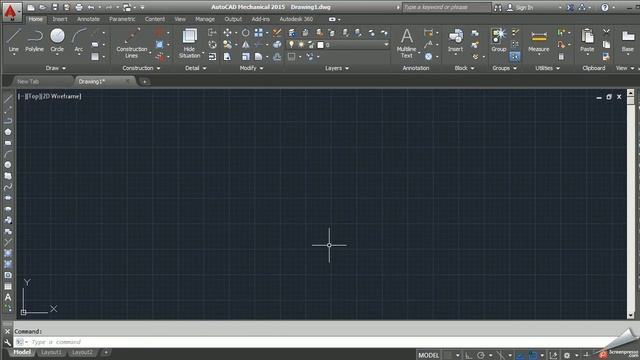Switch to the Output ribbon tab
The width and height of the screenshot is (640, 360).
(x=233, y=19)
